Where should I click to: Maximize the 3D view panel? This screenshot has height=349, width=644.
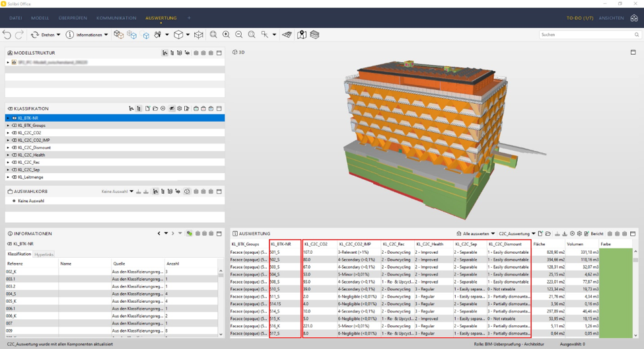[633, 52]
